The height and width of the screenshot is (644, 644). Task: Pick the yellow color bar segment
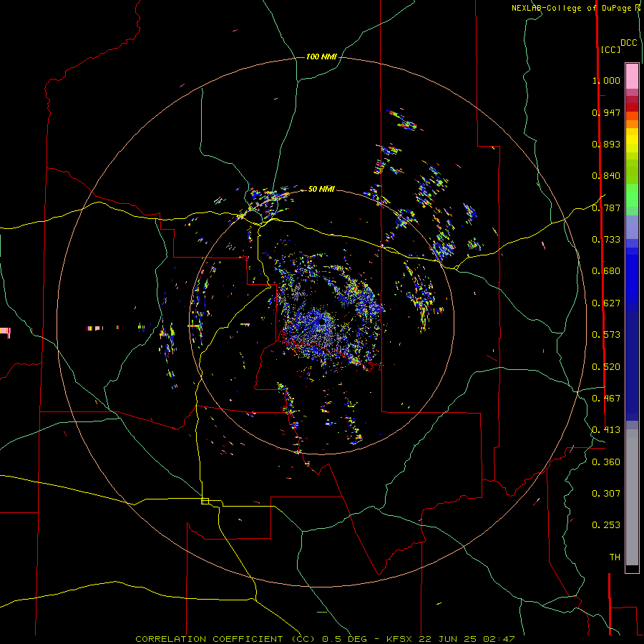(x=632, y=140)
